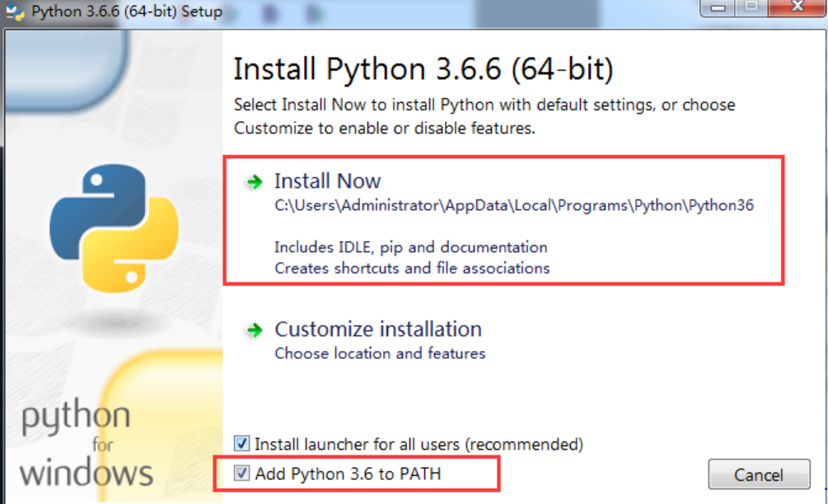Click the restore button in the title bar
Image resolution: width=828 pixels, height=504 pixels.
pos(750,7)
